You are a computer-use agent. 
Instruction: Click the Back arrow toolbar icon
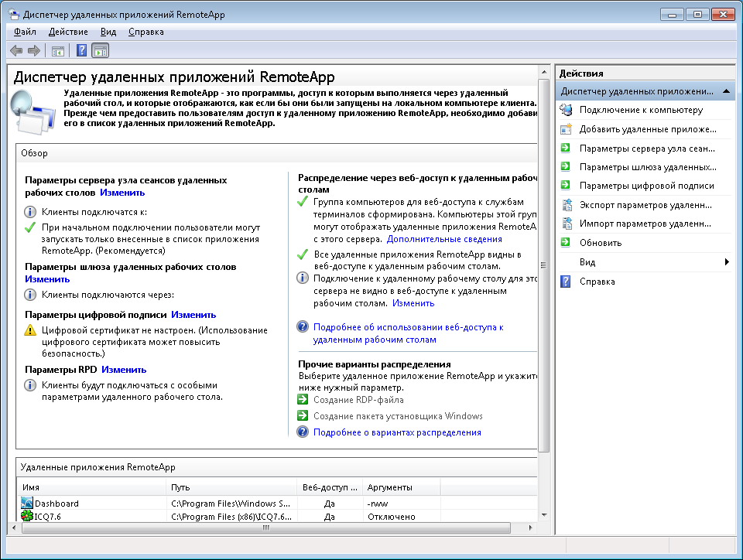point(16,50)
